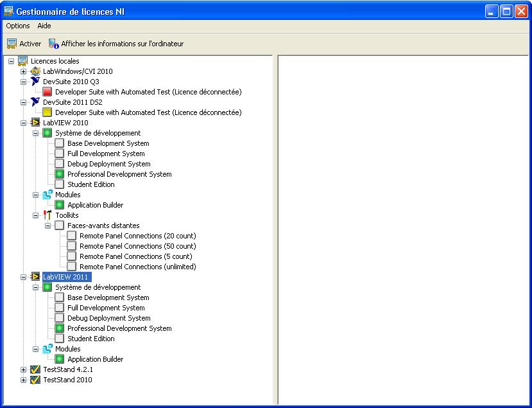Image resolution: width=532 pixels, height=408 pixels.
Task: Click Afficher les informations sur l'ordinateur
Action: (122, 44)
